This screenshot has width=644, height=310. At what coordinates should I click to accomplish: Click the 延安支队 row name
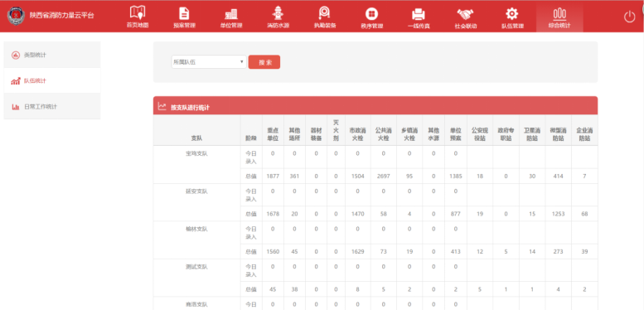pos(196,191)
